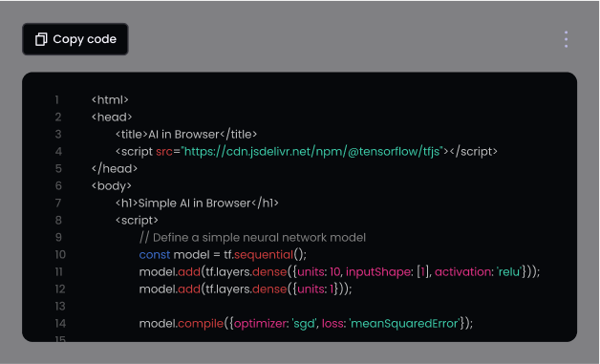
Task: Click the title text 'AI in Browser'
Action: (x=183, y=135)
